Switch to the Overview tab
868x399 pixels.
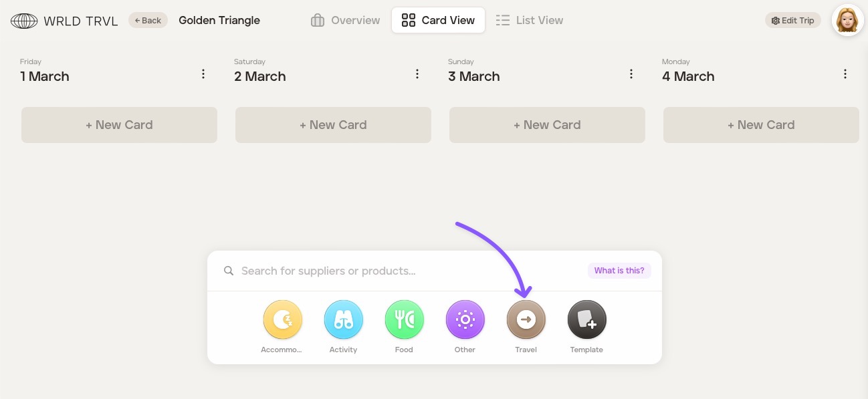point(345,21)
